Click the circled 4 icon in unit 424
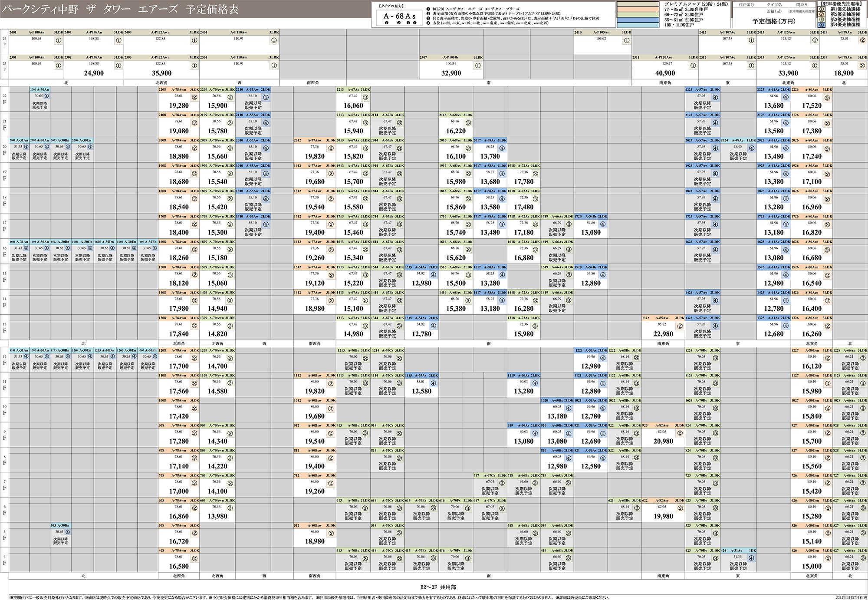Image resolution: width=868 pixels, height=600 pixels. 751,558
